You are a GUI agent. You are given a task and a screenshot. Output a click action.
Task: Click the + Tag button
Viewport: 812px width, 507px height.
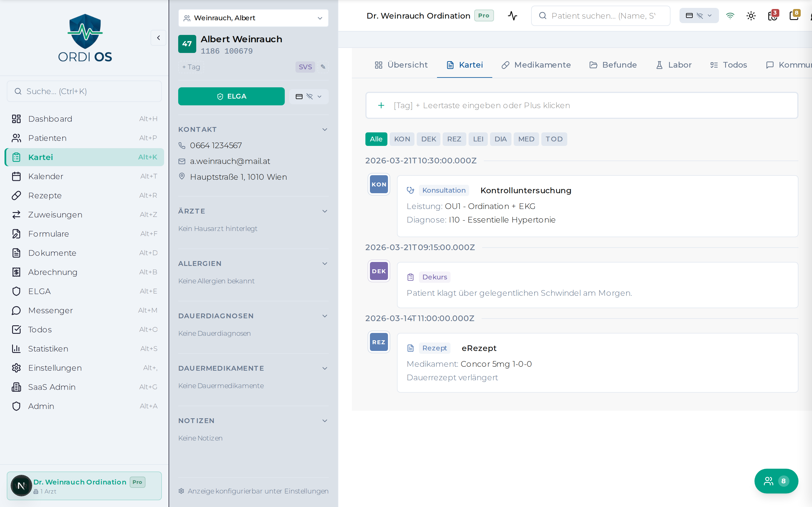pyautogui.click(x=191, y=67)
